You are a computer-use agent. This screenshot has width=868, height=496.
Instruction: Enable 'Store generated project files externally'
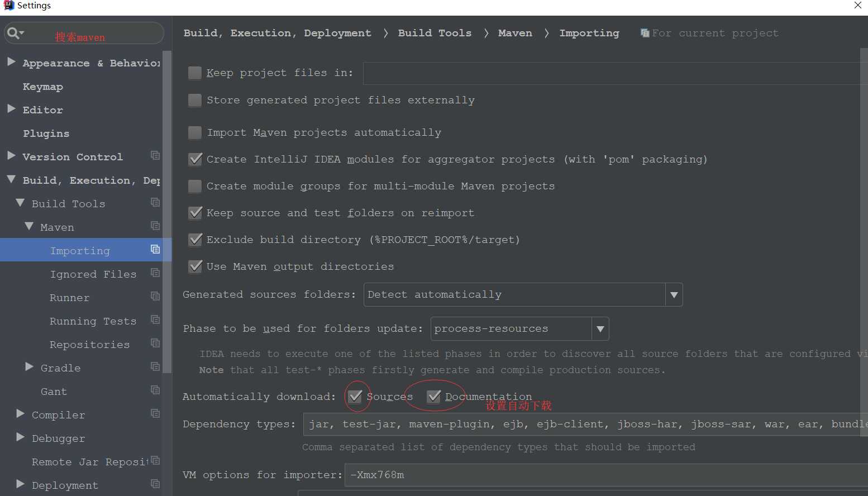(195, 100)
